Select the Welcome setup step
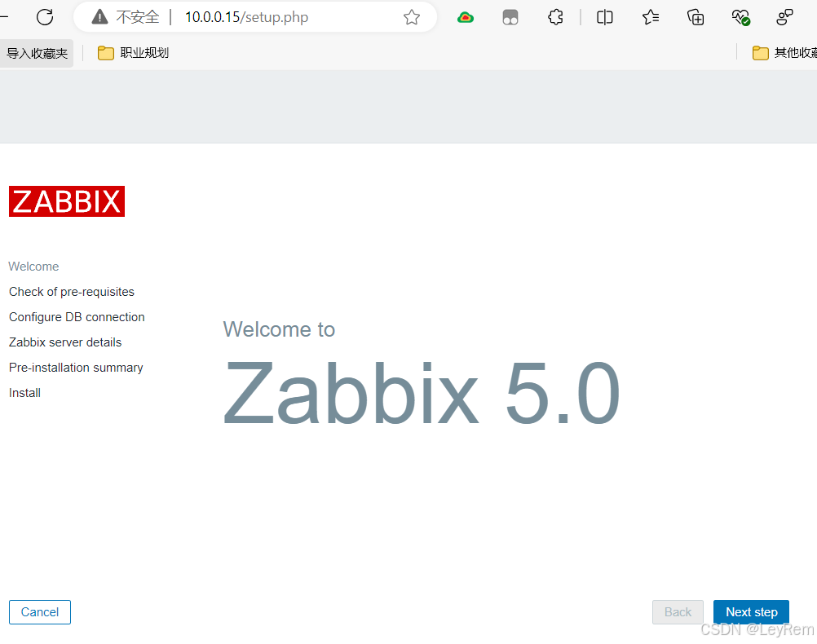 click(34, 267)
